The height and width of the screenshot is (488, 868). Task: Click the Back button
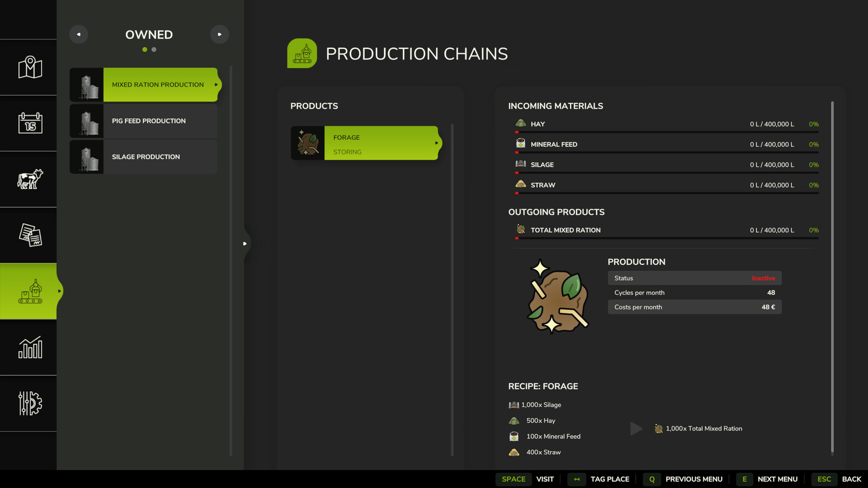pyautogui.click(x=852, y=479)
